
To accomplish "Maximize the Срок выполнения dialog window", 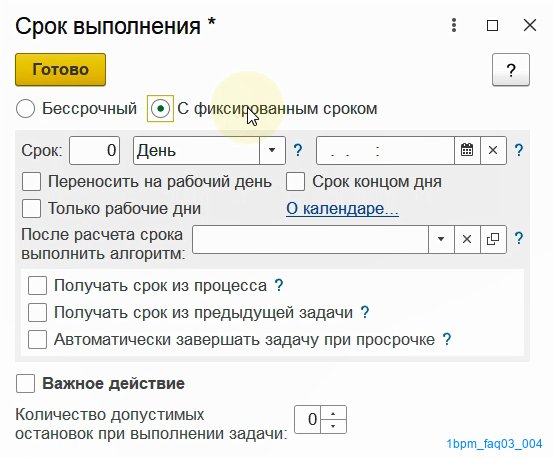I will point(492,25).
